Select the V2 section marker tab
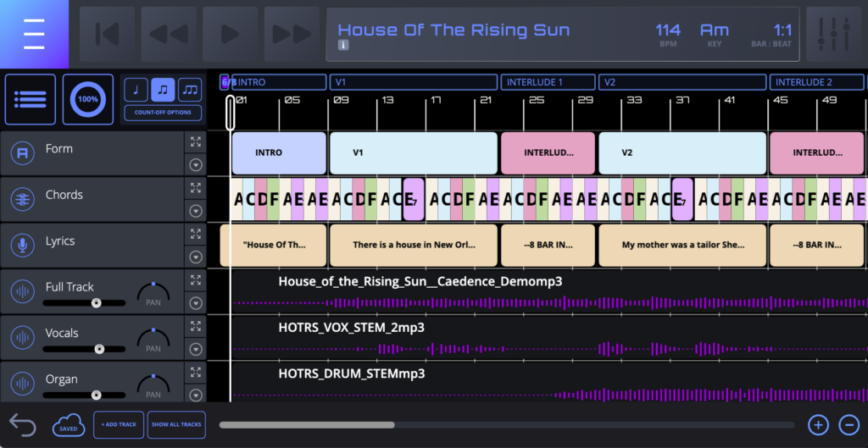This screenshot has width=868, height=448. pyautogui.click(x=682, y=82)
